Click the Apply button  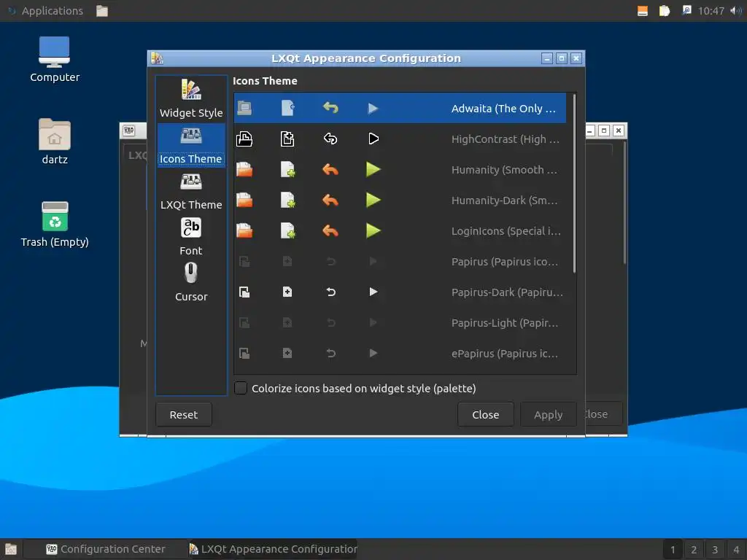click(x=548, y=414)
